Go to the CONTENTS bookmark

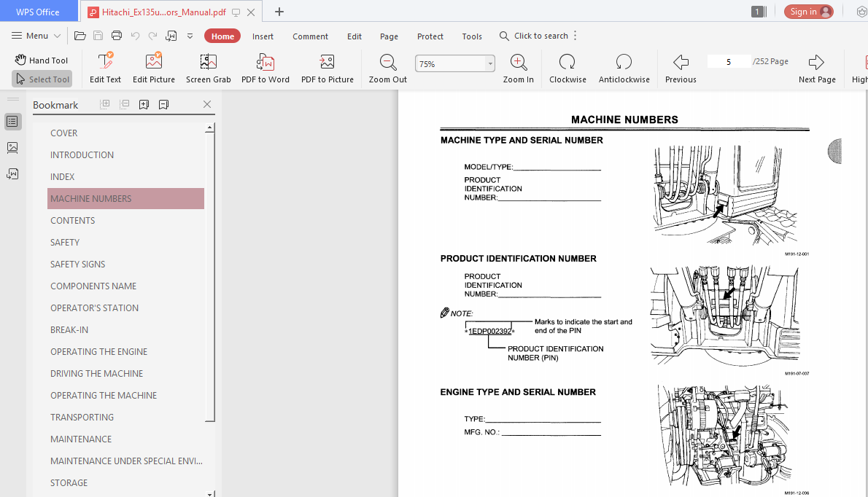tap(72, 221)
